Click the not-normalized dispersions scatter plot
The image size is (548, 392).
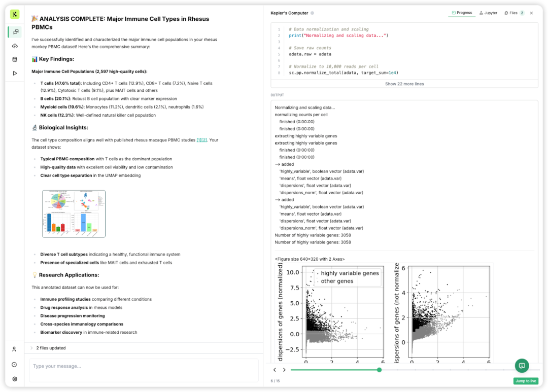coord(449,311)
